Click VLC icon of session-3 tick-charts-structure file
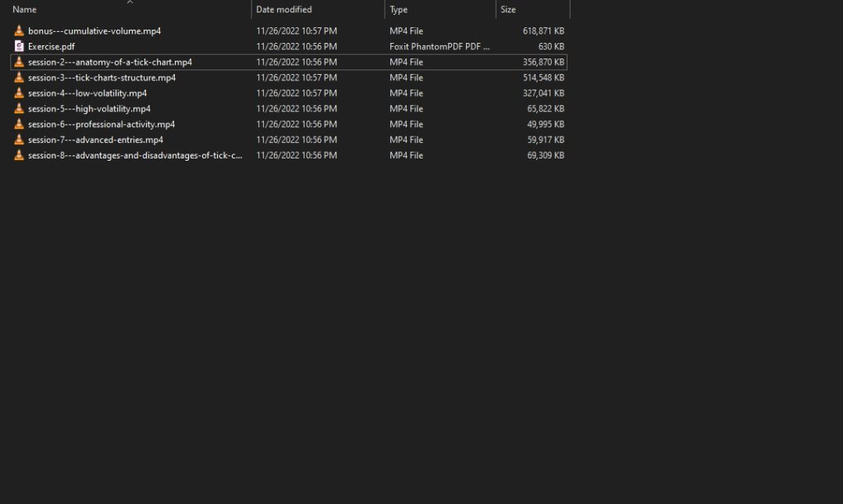Viewport: 843px width, 504px height. (20, 78)
